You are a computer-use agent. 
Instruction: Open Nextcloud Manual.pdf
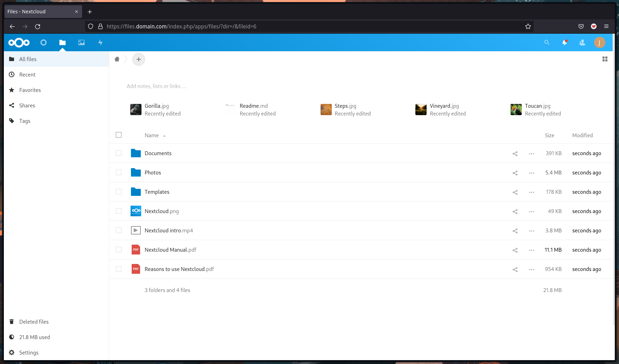170,250
